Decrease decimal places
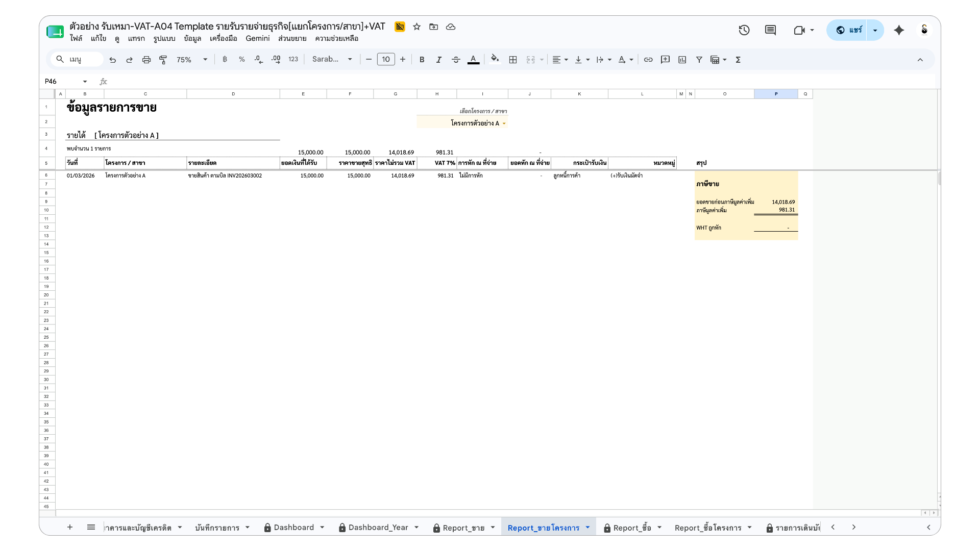This screenshot has height=551, width=980. click(x=259, y=60)
